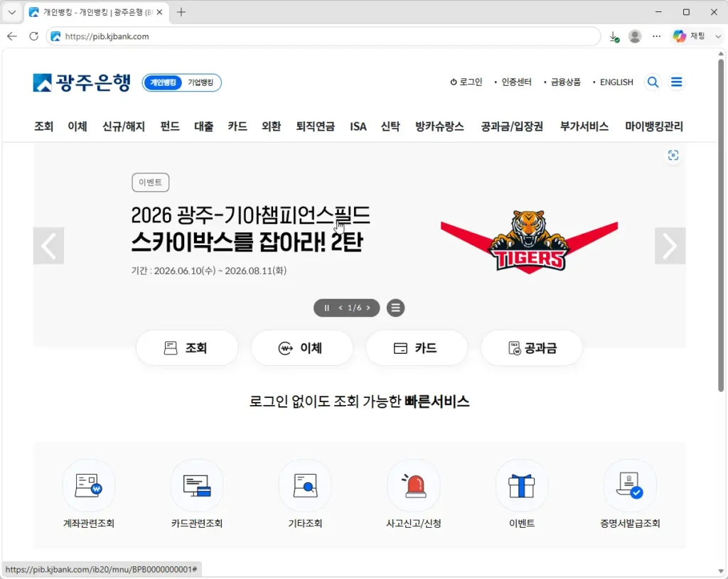This screenshot has height=579, width=728.
Task: Show previous banner with left arrow
Action: tap(48, 246)
